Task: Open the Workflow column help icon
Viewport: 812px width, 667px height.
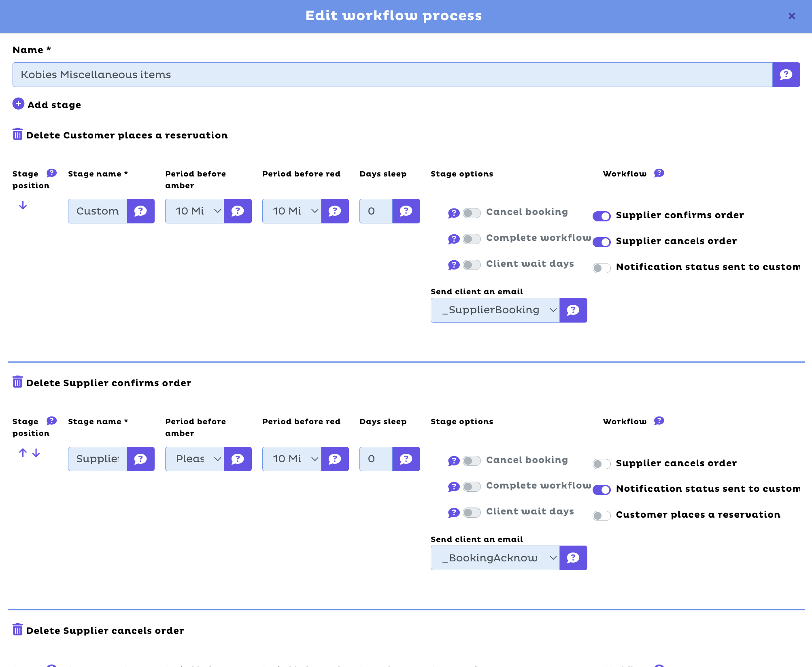Action: 659,173
